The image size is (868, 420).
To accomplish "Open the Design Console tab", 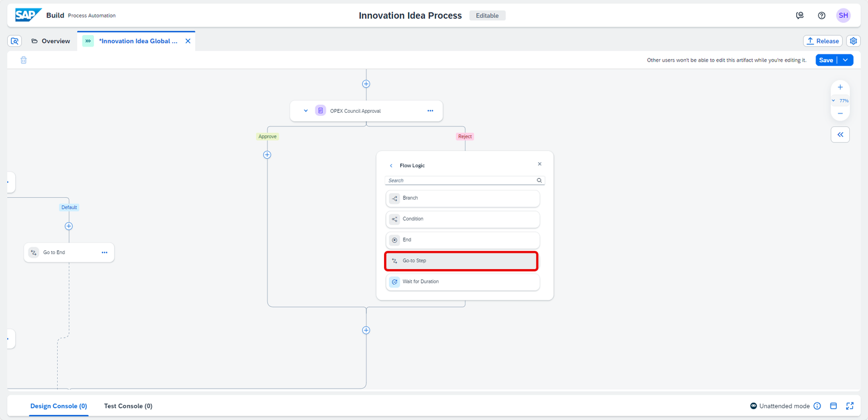I will click(x=58, y=406).
